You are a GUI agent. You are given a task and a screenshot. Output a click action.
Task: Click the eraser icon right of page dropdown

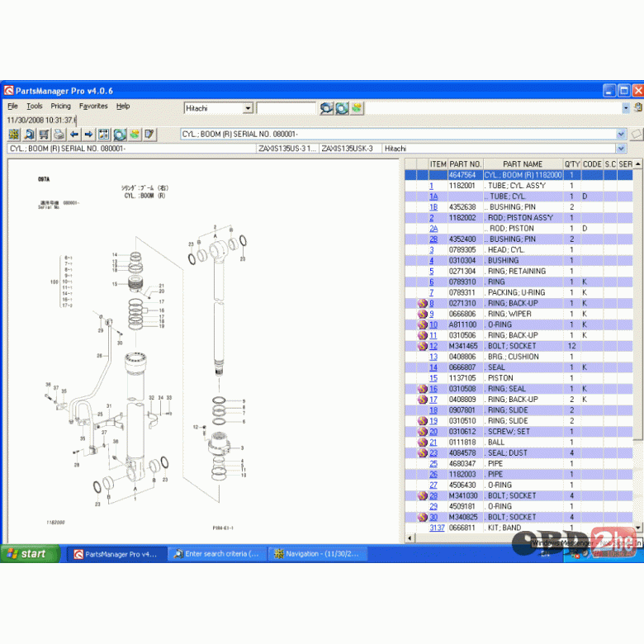[x=637, y=135]
